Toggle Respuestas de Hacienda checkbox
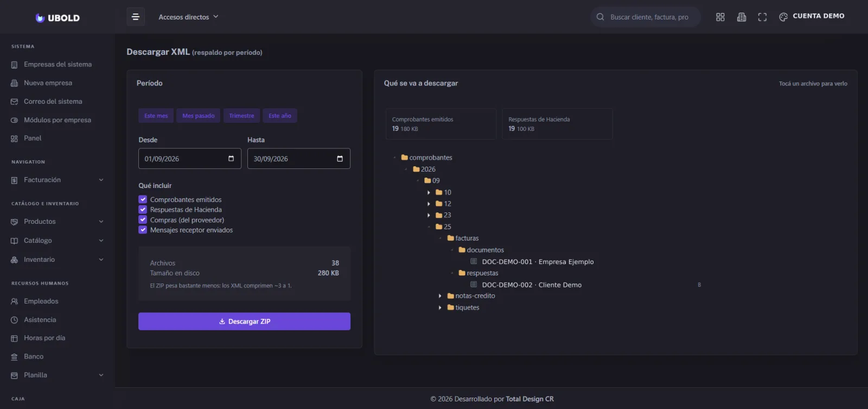The width and height of the screenshot is (868, 409). tap(143, 209)
